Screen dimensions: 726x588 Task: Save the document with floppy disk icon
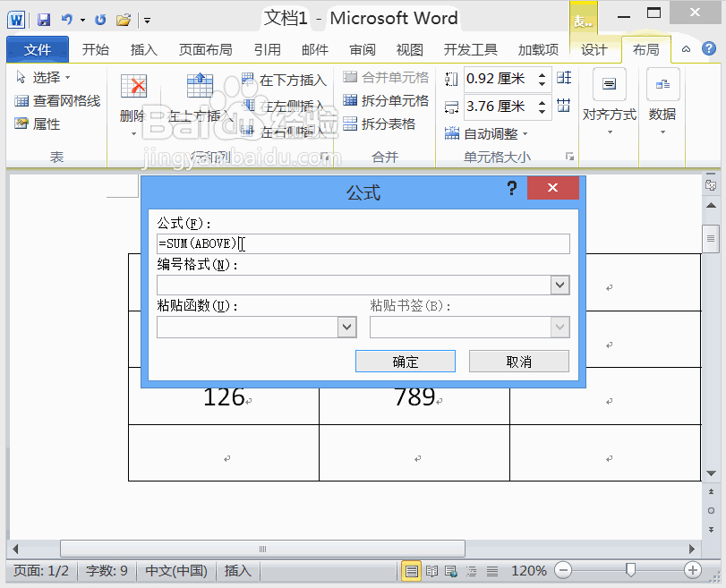click(44, 20)
